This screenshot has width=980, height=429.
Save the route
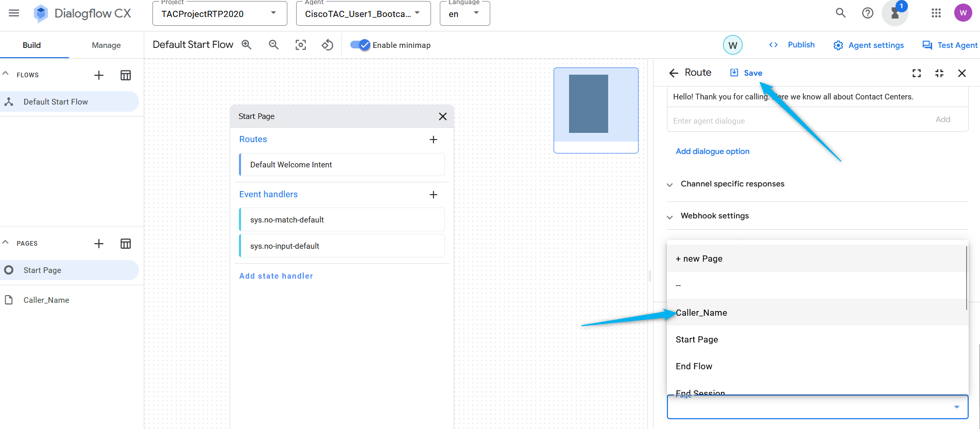pos(746,73)
